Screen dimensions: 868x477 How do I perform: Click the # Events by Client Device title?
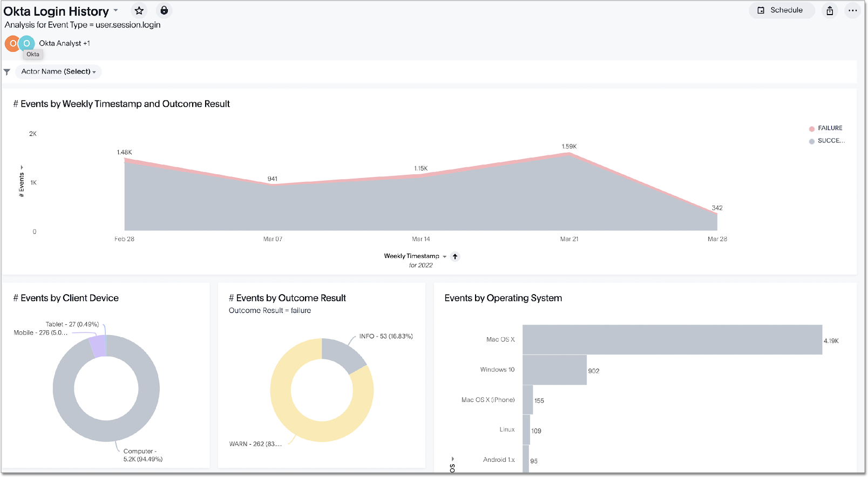(66, 298)
